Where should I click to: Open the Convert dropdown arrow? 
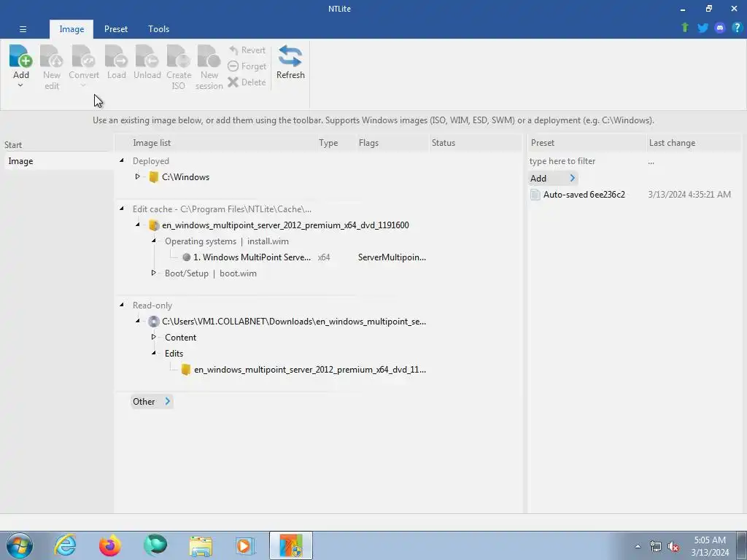click(83, 85)
